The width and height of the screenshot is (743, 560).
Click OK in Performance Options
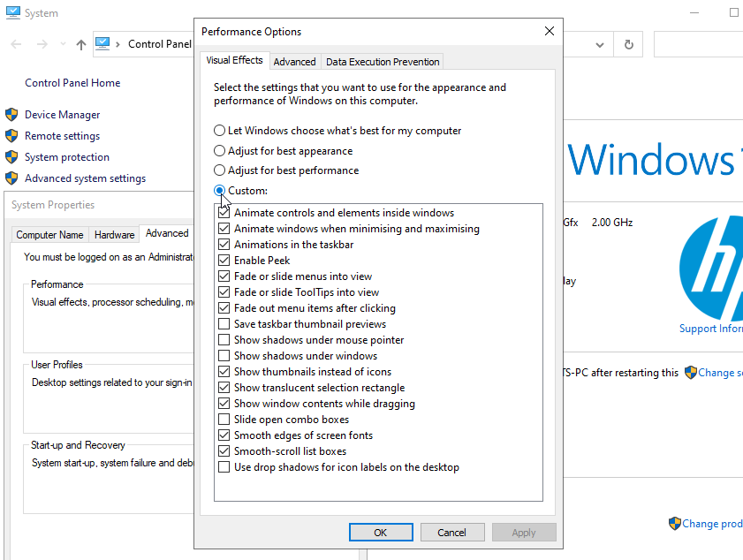click(x=381, y=533)
